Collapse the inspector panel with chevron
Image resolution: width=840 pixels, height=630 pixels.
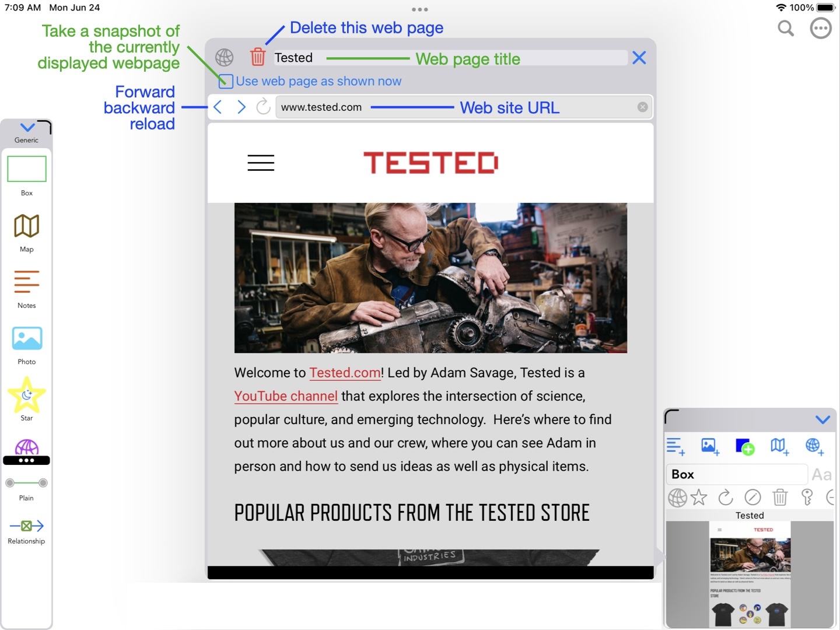822,419
